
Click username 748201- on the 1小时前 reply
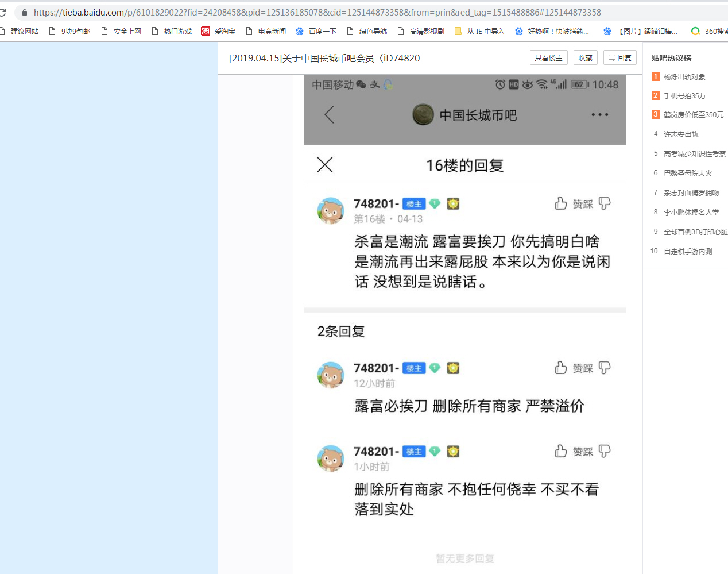[x=376, y=452]
